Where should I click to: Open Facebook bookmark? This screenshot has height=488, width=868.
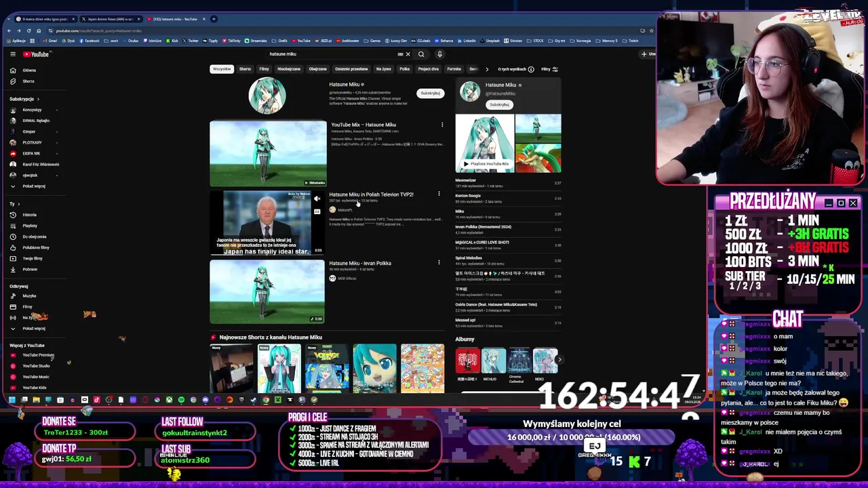(90, 41)
